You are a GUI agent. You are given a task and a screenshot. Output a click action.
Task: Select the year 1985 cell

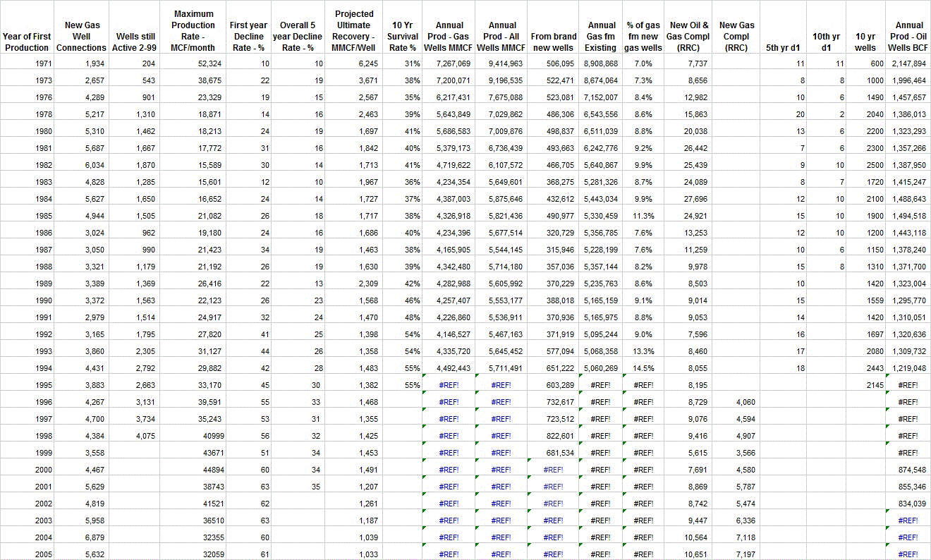tap(27, 216)
